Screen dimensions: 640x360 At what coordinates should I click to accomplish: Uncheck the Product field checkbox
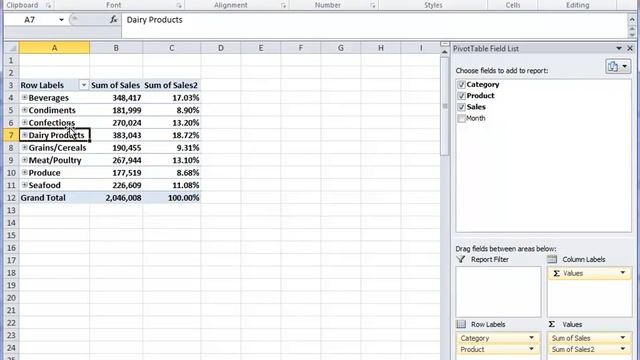click(461, 96)
